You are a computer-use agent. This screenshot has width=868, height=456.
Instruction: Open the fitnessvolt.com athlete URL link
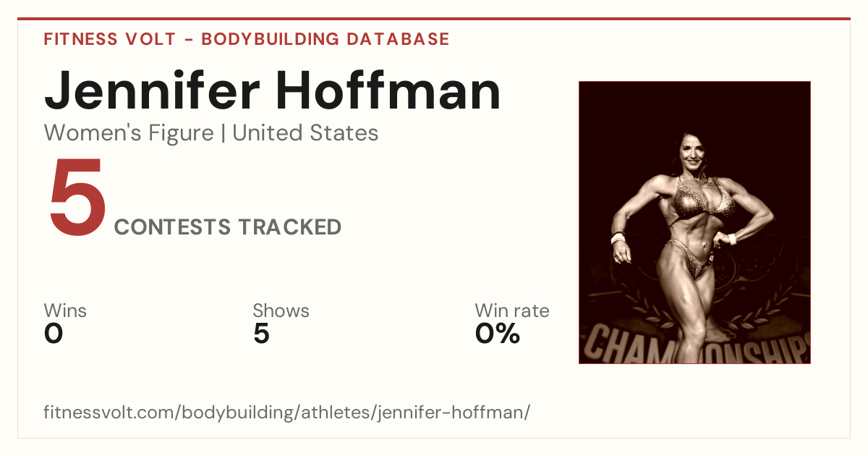pos(287,413)
